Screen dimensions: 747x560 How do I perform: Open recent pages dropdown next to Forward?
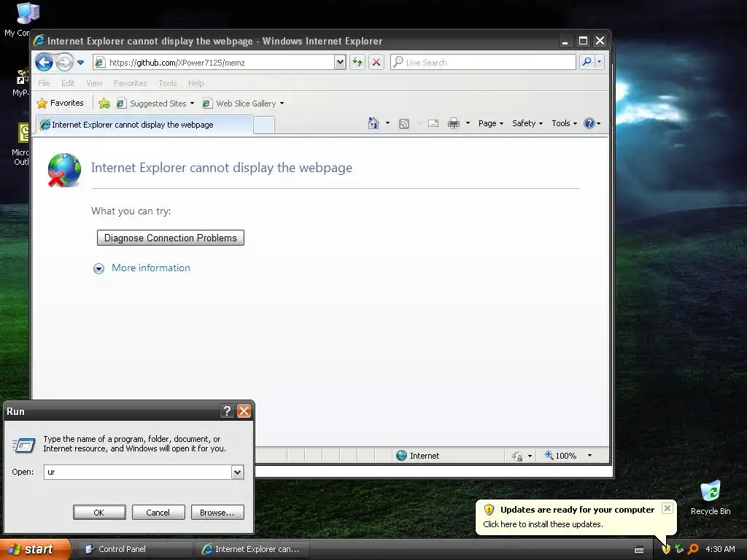[x=80, y=63]
